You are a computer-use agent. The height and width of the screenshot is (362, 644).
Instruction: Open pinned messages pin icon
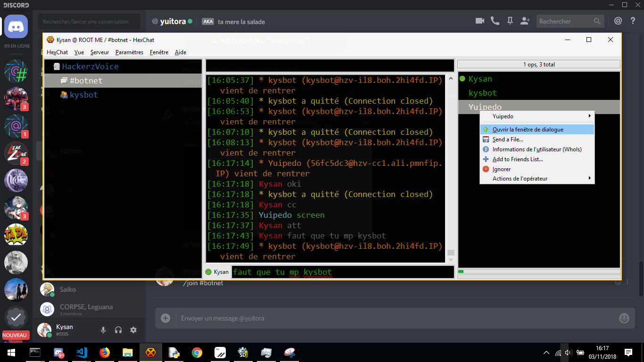click(510, 21)
